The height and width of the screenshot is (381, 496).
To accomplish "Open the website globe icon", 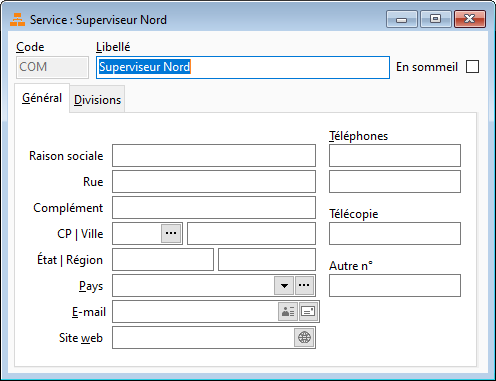I will pos(304,338).
